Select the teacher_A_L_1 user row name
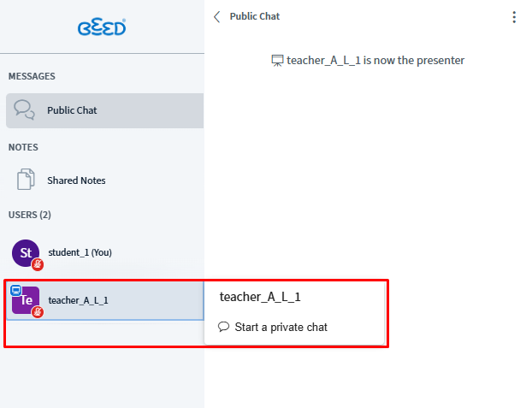Screen dimensions: 532x408 (78, 300)
